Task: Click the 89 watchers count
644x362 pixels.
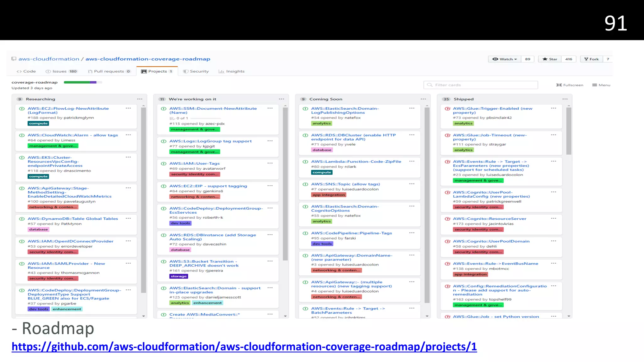Action: point(528,59)
